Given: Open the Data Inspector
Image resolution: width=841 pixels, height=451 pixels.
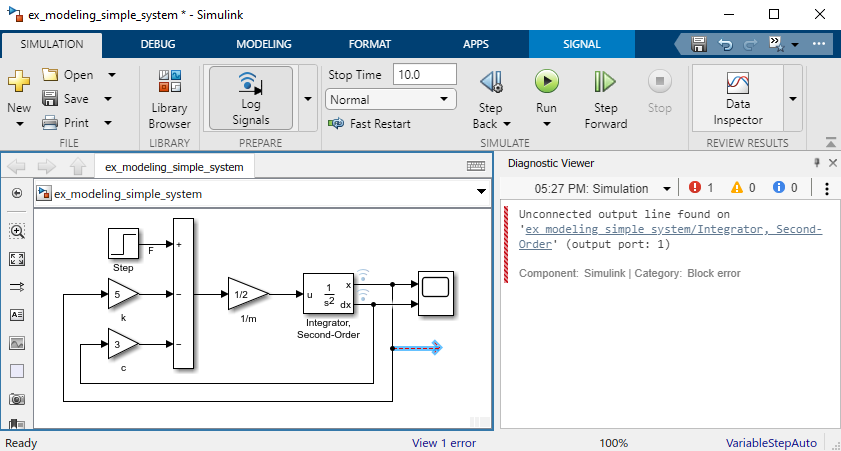Looking at the screenshot, I should 737,98.
